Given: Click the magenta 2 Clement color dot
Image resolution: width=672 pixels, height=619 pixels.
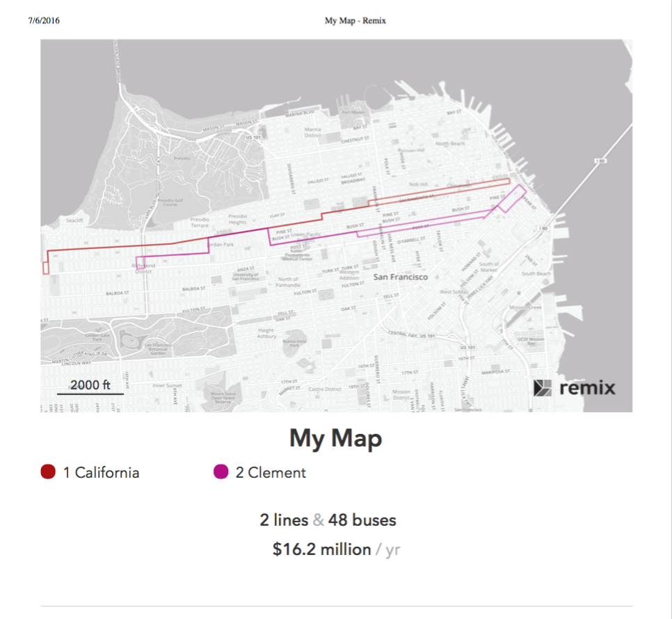Looking at the screenshot, I should click(221, 472).
